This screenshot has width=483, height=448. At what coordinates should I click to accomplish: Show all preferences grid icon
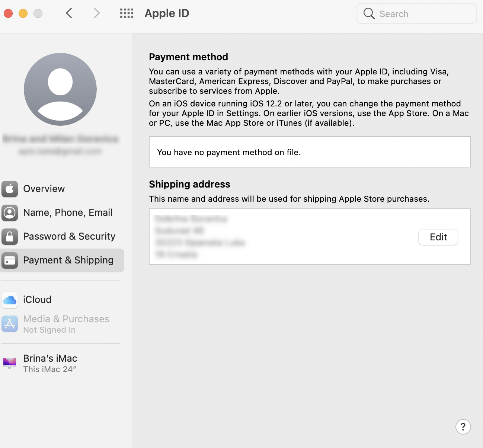point(127,13)
